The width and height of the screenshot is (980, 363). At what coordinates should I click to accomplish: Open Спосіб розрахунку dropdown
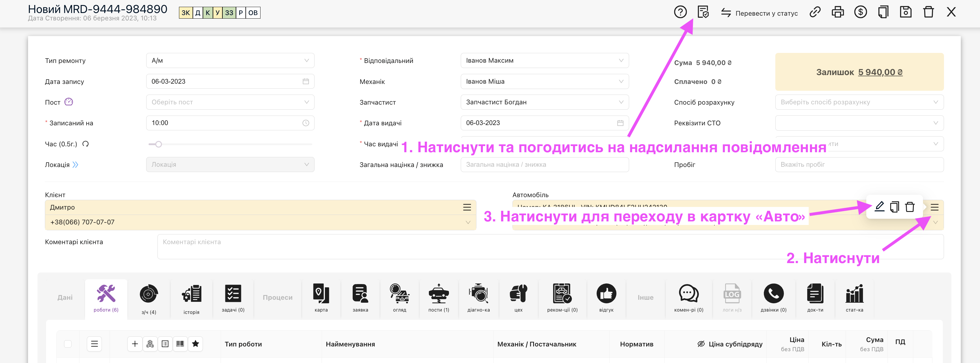coord(859,102)
